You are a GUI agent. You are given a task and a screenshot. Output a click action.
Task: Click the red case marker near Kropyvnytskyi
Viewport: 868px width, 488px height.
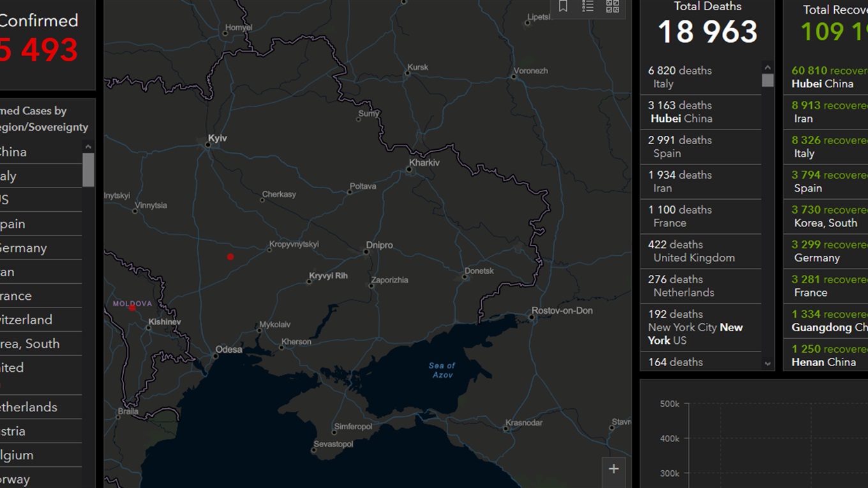(x=230, y=256)
